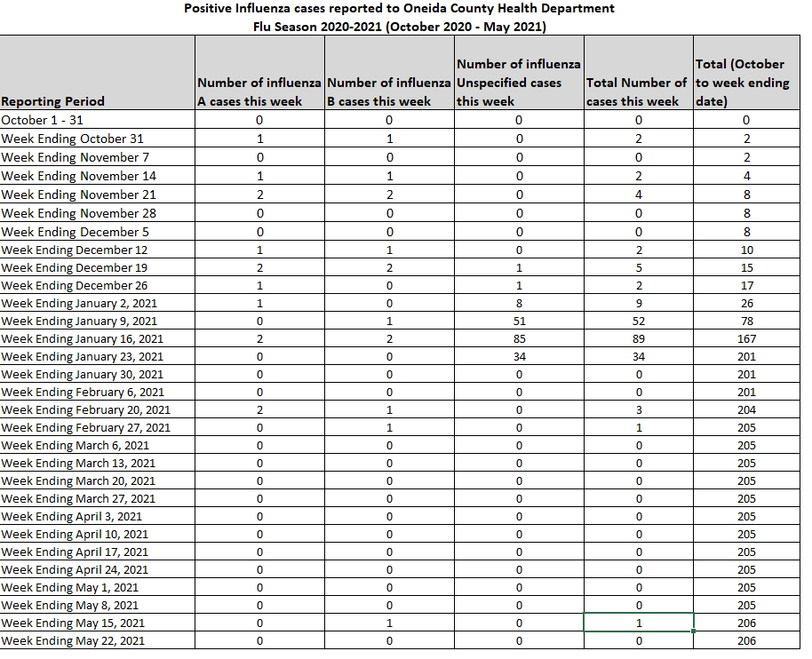The width and height of the screenshot is (812, 659).
Task: Click the cumulative total 204 for February 20
Action: (x=747, y=409)
